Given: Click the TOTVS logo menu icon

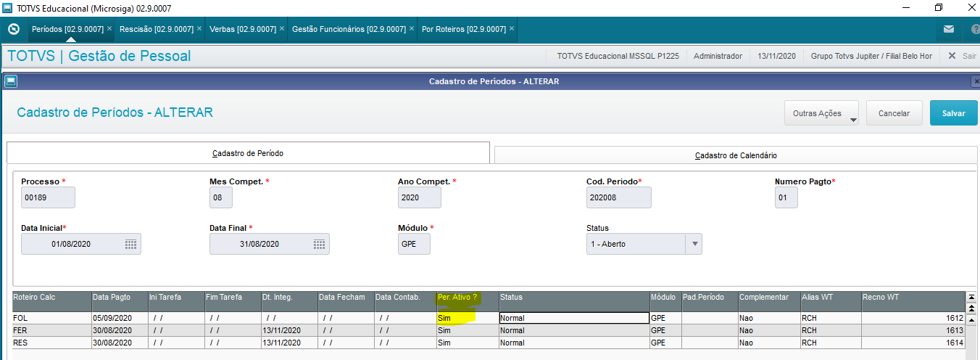Looking at the screenshot, I should tap(13, 29).
